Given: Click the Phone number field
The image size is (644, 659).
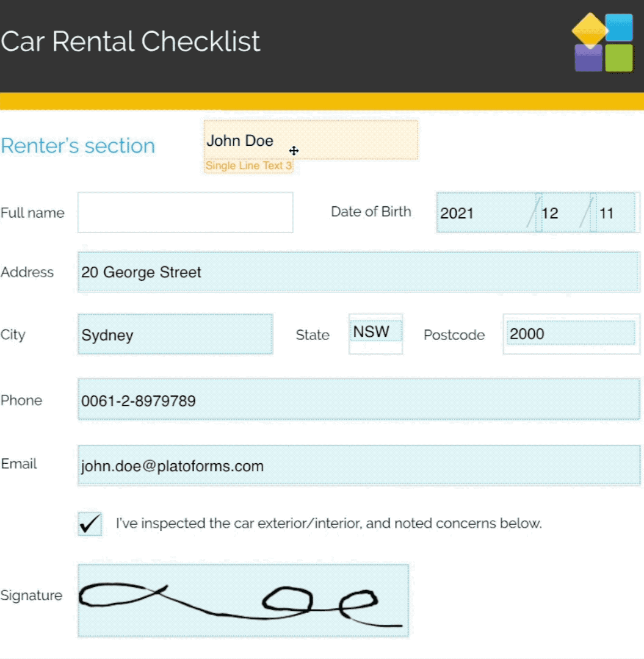Looking at the screenshot, I should 358,400.
